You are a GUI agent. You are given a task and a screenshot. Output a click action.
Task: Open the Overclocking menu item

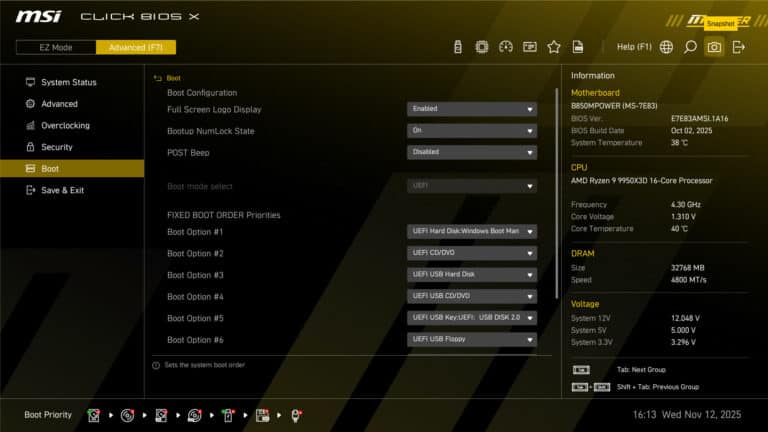[72, 125]
